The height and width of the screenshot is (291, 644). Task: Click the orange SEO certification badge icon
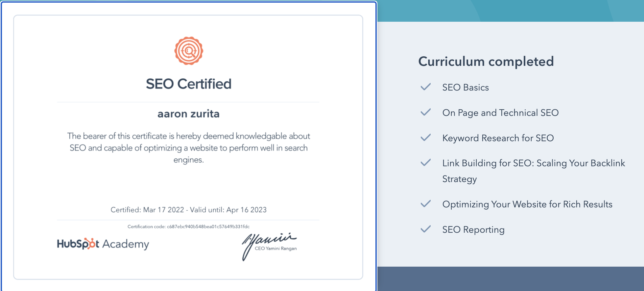pyautogui.click(x=189, y=51)
